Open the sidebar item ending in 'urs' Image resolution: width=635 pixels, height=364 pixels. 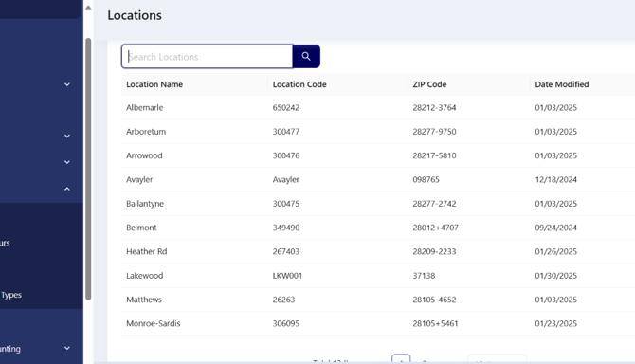(x=5, y=243)
